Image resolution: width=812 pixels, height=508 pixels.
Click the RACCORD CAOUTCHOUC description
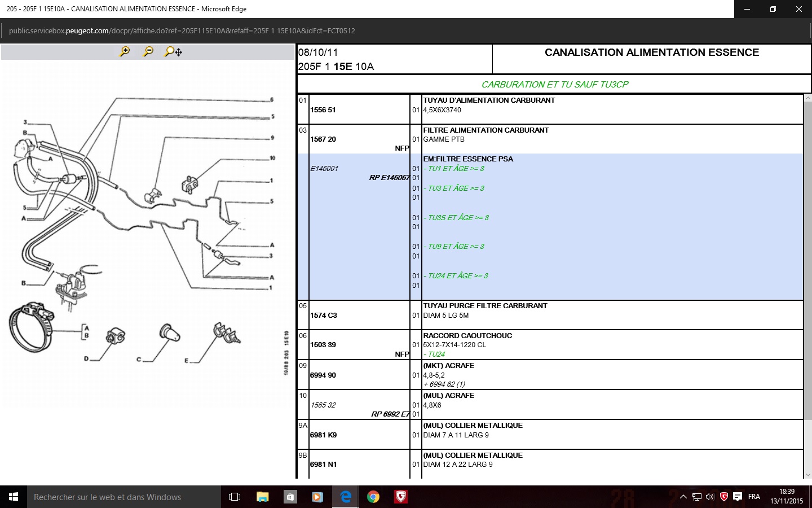(467, 336)
